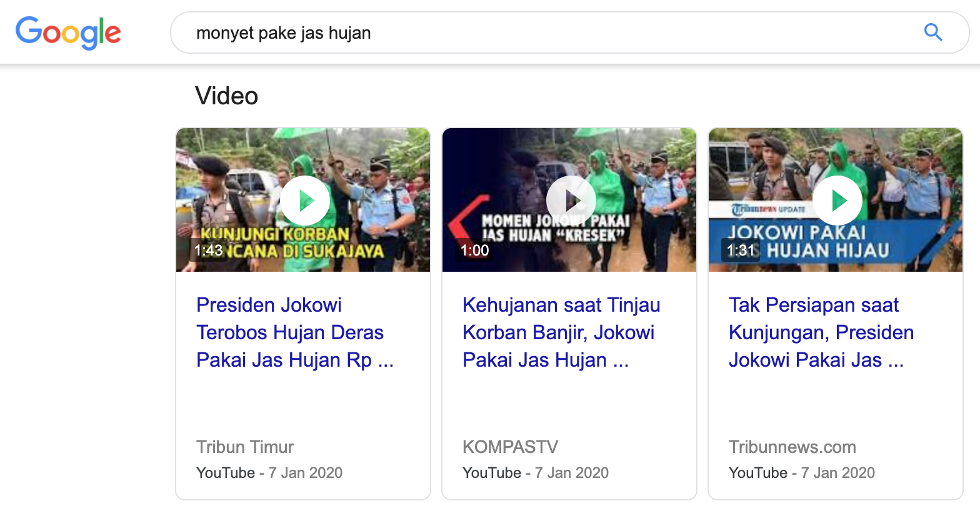Play the Tribun Timur video thumbnail
Screen dimensions: 980x516
pyautogui.click(x=303, y=200)
